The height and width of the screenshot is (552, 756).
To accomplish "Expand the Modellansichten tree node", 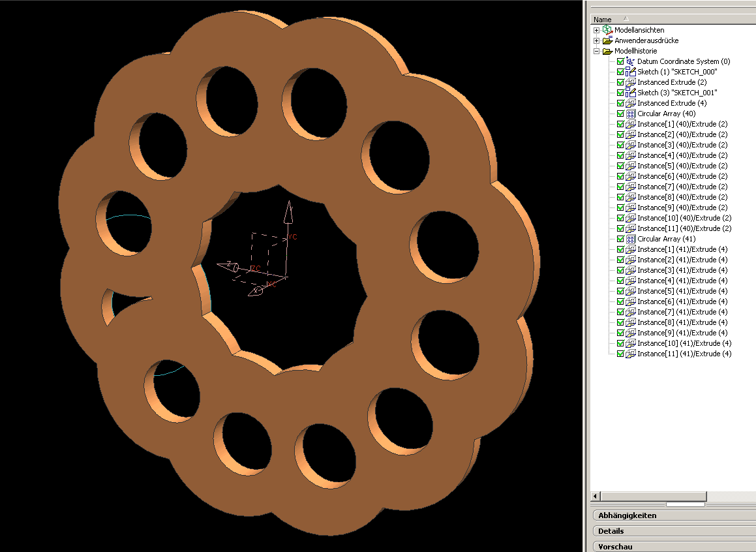I will pyautogui.click(x=596, y=30).
